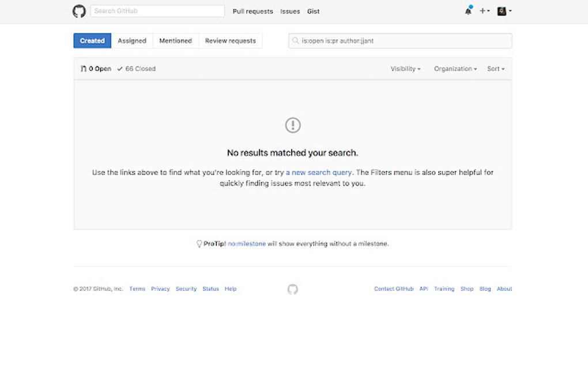Click the magnifier icon in filter field
Image resolution: width=588 pixels, height=368 pixels.
pyautogui.click(x=296, y=40)
